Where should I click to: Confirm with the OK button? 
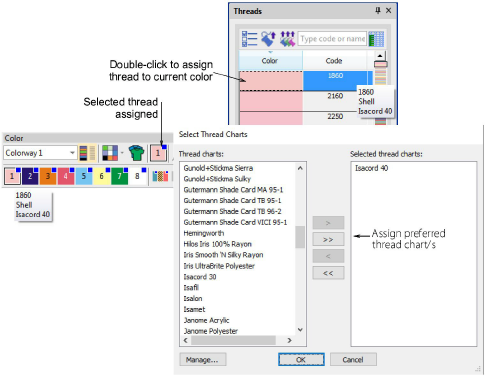click(x=301, y=360)
